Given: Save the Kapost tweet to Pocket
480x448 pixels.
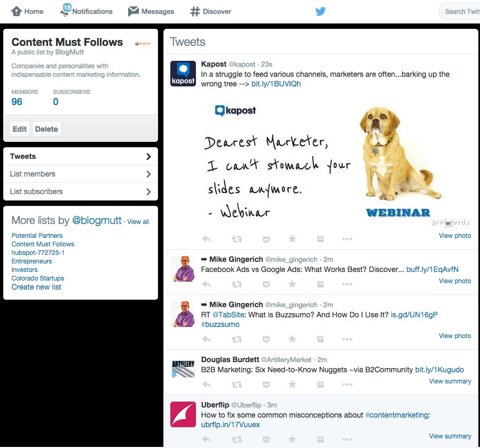Looking at the screenshot, I should 266,239.
